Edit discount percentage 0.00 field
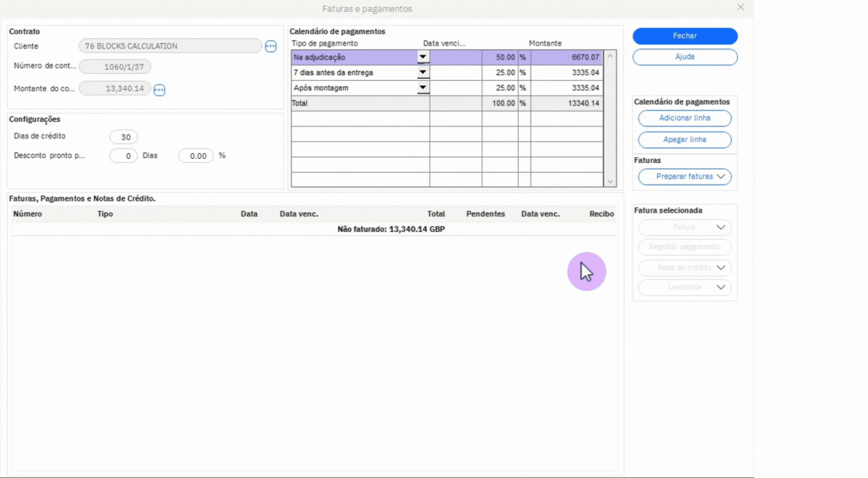The height and width of the screenshot is (478, 868). pos(196,156)
